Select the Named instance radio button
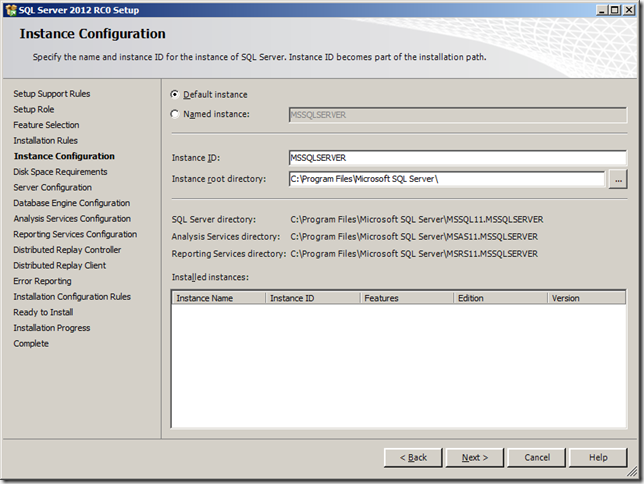The image size is (644, 484). click(176, 114)
